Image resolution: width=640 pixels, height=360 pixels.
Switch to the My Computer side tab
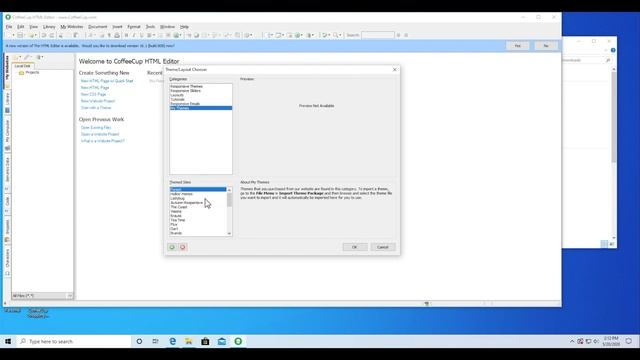point(7,135)
